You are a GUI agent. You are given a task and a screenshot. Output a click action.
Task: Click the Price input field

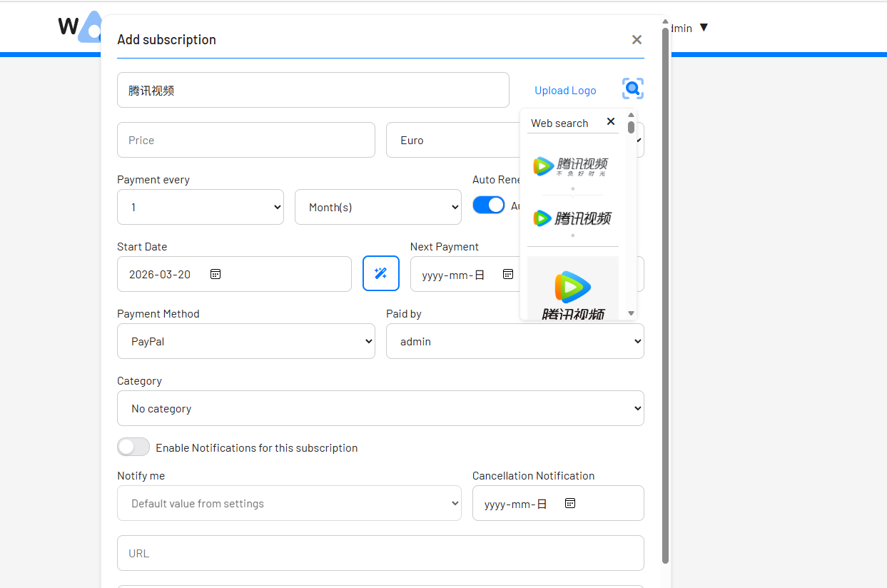(245, 140)
